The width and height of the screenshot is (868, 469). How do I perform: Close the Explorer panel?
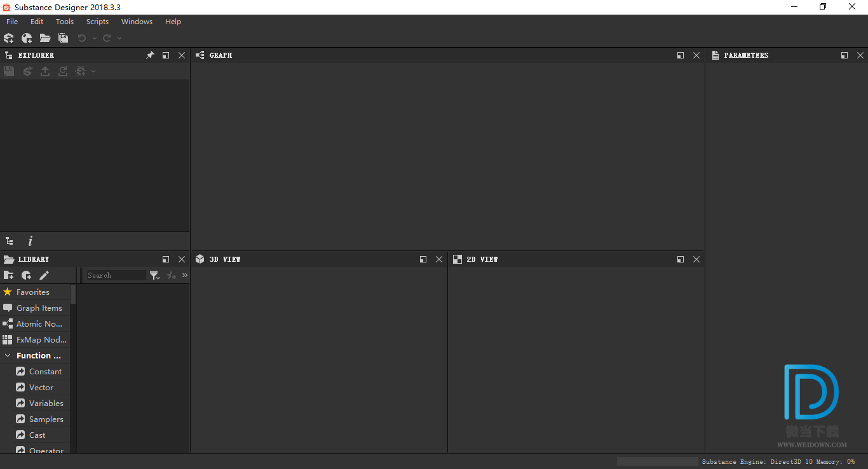(x=182, y=55)
